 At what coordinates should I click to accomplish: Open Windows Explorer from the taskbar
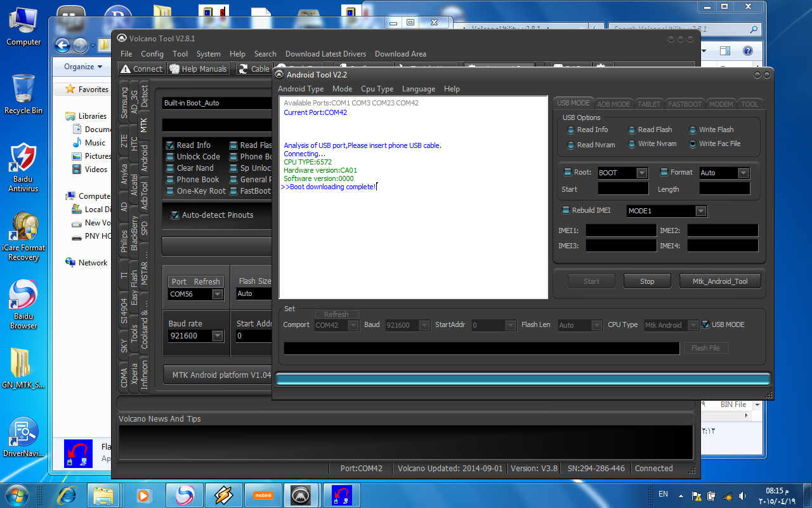click(x=103, y=495)
